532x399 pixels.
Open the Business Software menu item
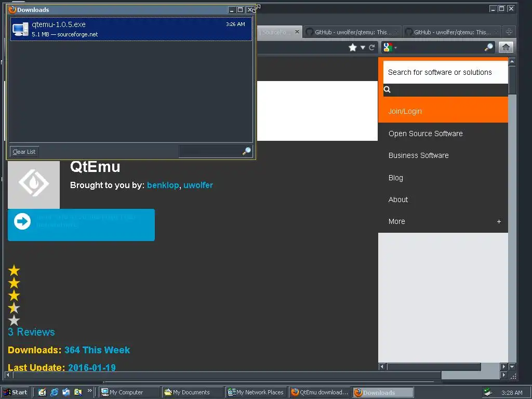(x=418, y=155)
